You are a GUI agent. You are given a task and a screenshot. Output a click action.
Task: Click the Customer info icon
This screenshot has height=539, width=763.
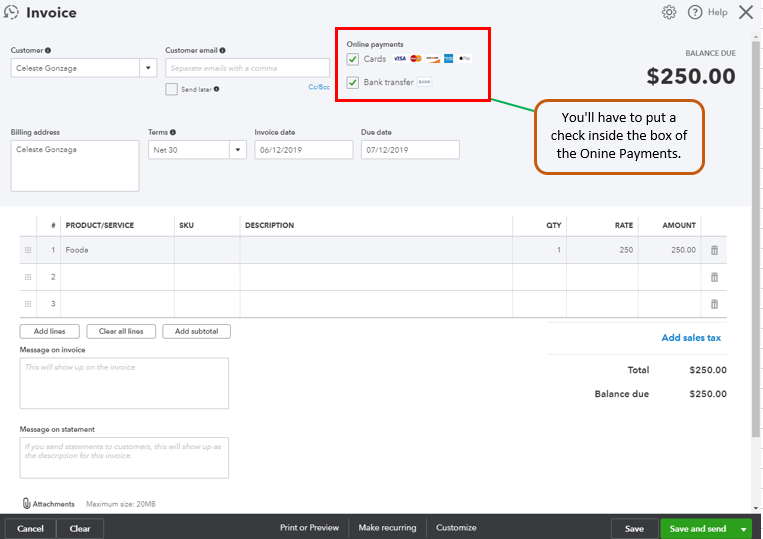[48, 50]
